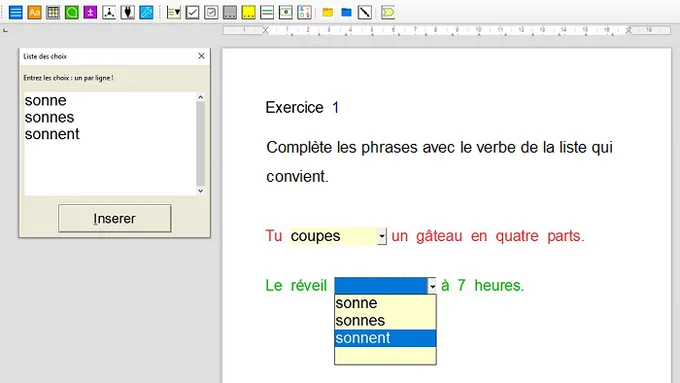This screenshot has height=383, width=680.
Task: Click the grey dotted field icon
Action: click(x=229, y=13)
